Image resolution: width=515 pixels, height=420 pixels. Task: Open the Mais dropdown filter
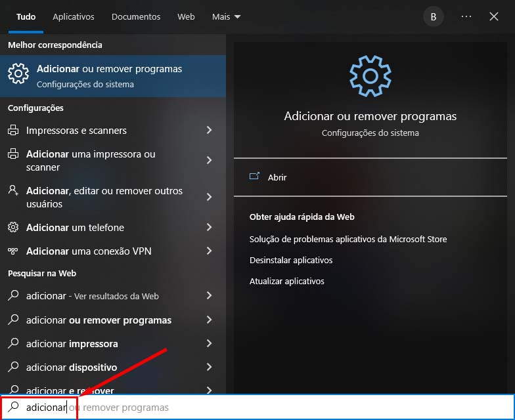coord(226,16)
